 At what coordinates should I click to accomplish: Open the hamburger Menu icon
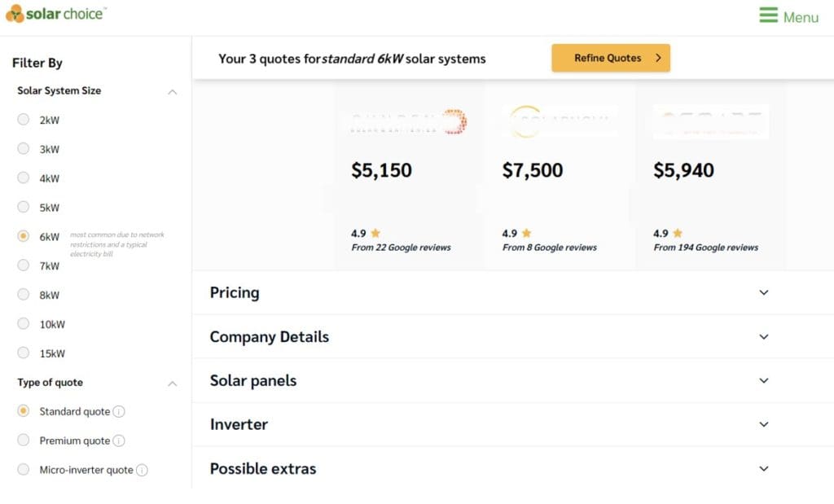[768, 15]
